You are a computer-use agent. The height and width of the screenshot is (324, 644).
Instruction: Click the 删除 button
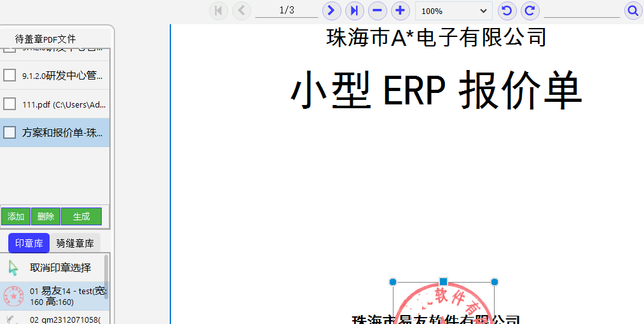click(x=46, y=216)
